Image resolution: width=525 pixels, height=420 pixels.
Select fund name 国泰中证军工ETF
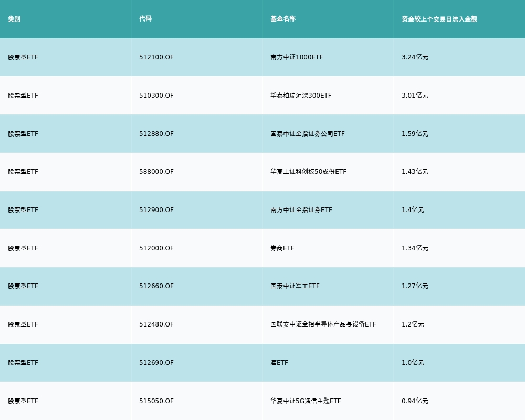pyautogui.click(x=295, y=286)
